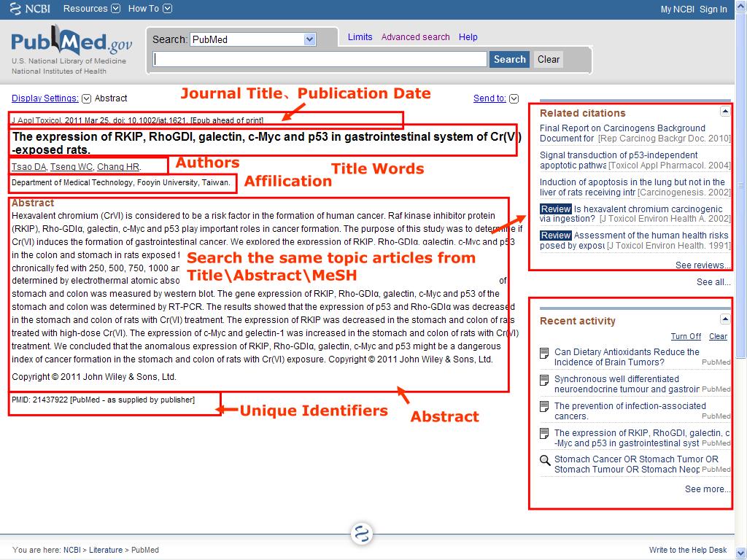Screen dimensions: 747x560
Task: Expand the Display Settings dropdown arrow
Action: click(x=86, y=98)
